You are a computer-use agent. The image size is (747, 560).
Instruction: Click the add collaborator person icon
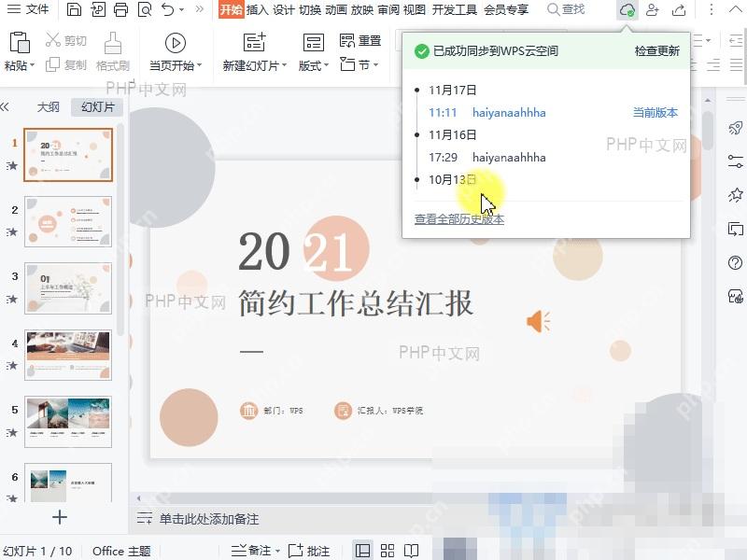point(652,9)
